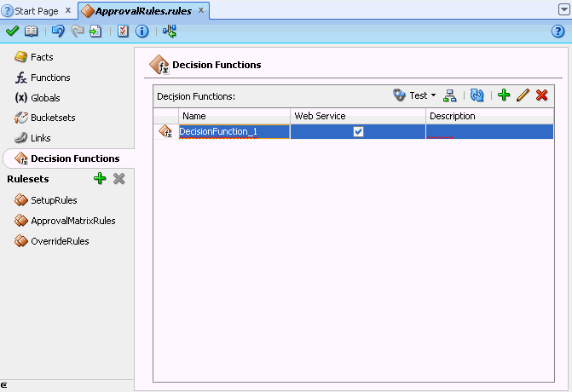This screenshot has width=572, height=392.
Task: Uncheck Web Service checkbox for DecisionFunction_1
Action: (x=358, y=131)
